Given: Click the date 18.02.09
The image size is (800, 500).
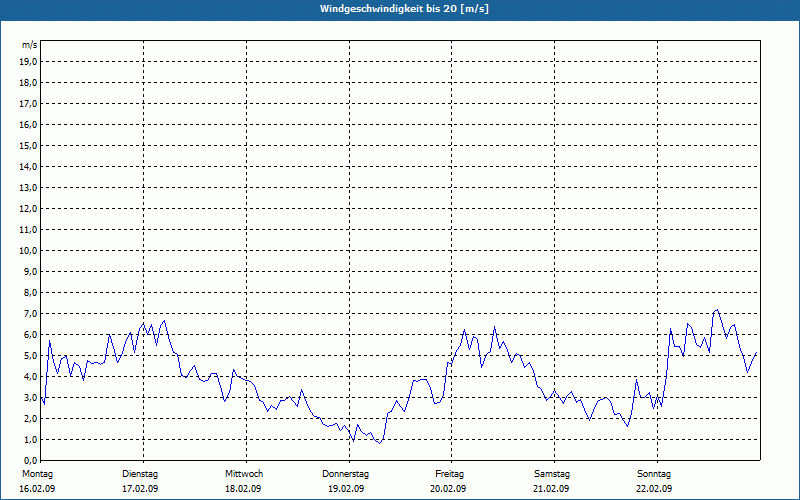Looking at the screenshot, I should pyautogui.click(x=243, y=489).
